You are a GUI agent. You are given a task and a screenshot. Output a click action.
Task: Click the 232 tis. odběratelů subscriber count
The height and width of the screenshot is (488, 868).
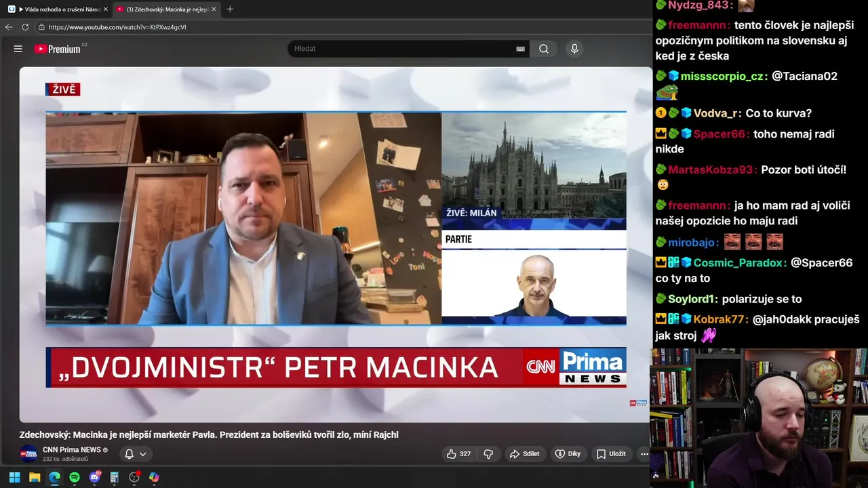pos(65,460)
